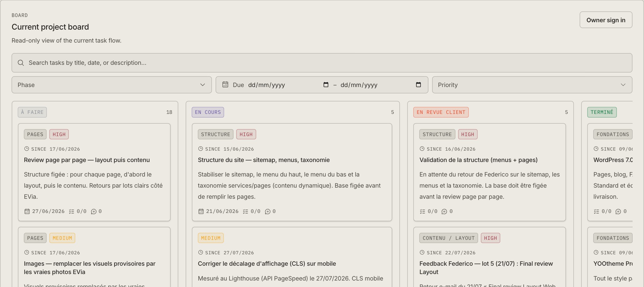Click MEDIUM tag on Corriger le décalage card
The height and width of the screenshot is (287, 644).
pyautogui.click(x=211, y=238)
